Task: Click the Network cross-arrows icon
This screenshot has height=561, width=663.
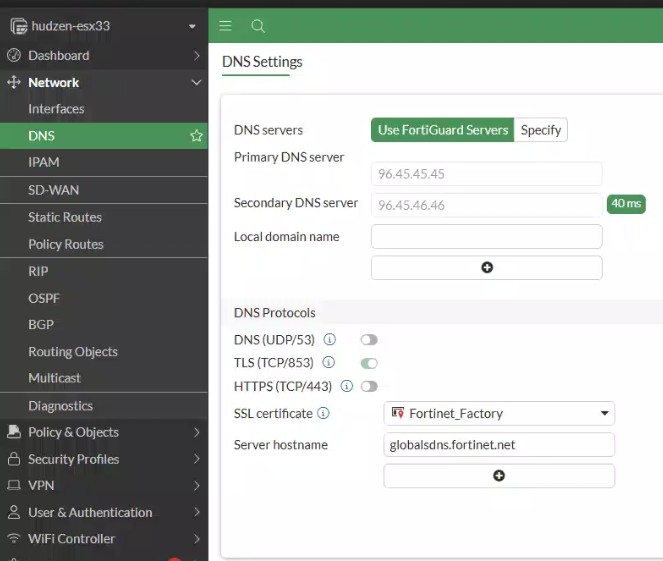Action: (x=14, y=82)
